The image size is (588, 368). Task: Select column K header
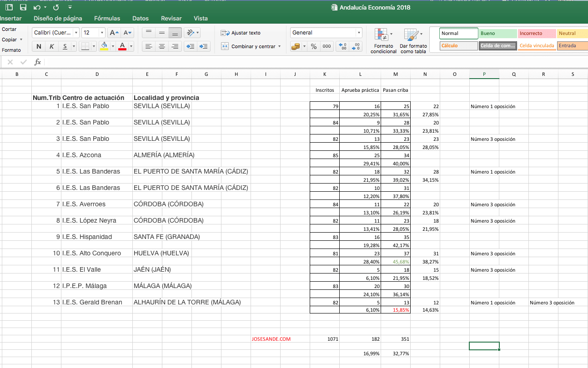[x=325, y=74]
